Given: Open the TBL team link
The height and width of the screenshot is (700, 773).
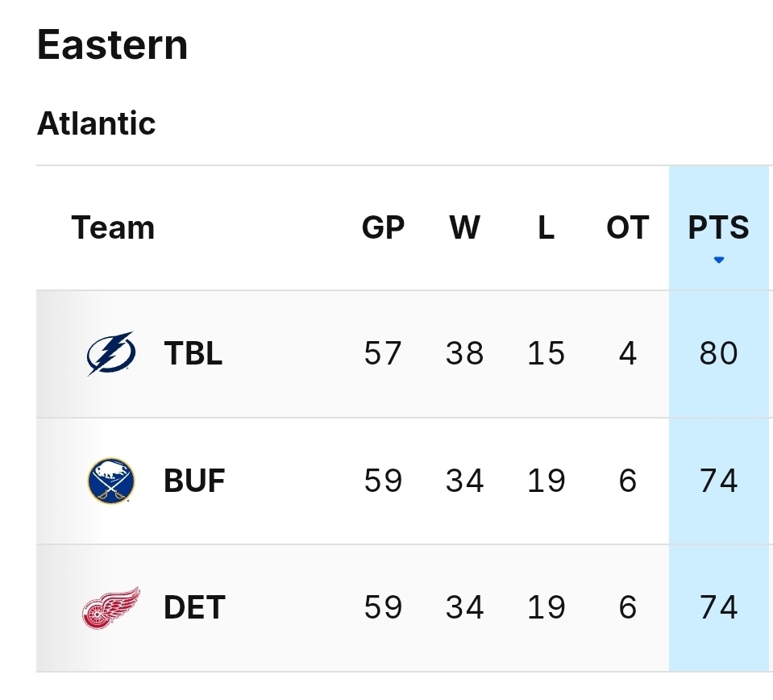Looking at the screenshot, I should pyautogui.click(x=193, y=353).
